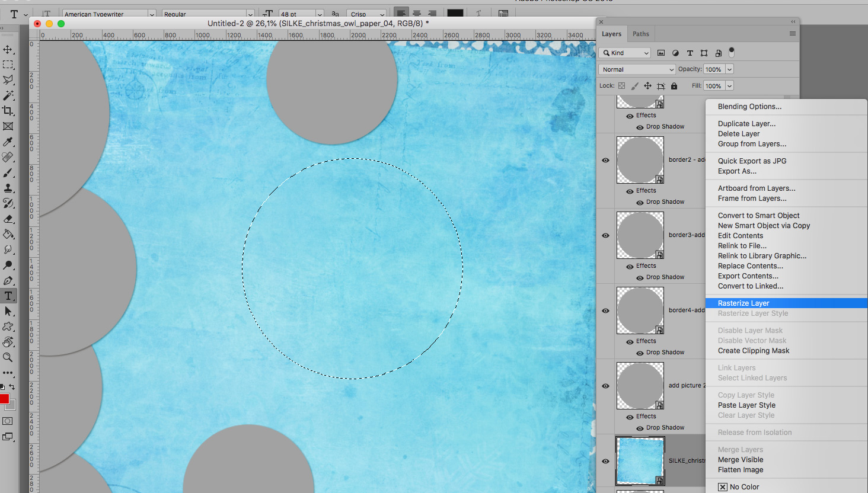Select the Brush tool
This screenshot has width=868, height=493.
pos(8,172)
